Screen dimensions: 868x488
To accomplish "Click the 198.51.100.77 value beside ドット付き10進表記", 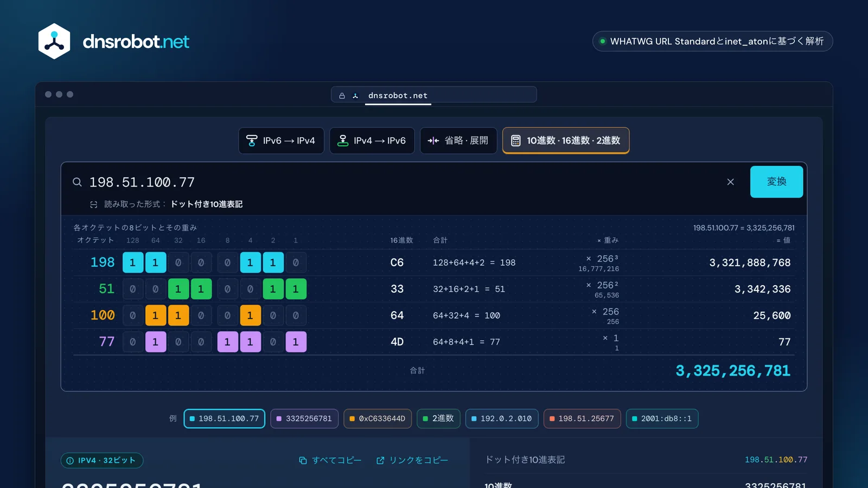I will click(776, 460).
